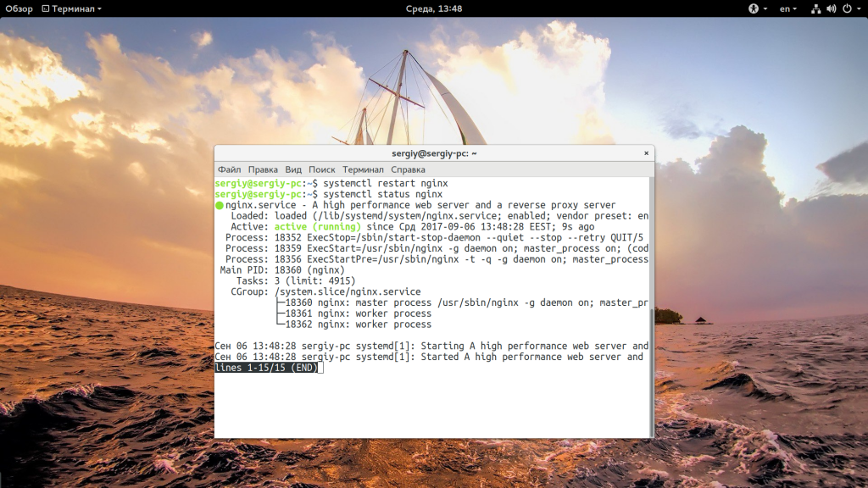Image resolution: width=868 pixels, height=488 pixels.
Task: Click the volume speaker icon
Action: click(x=831, y=8)
